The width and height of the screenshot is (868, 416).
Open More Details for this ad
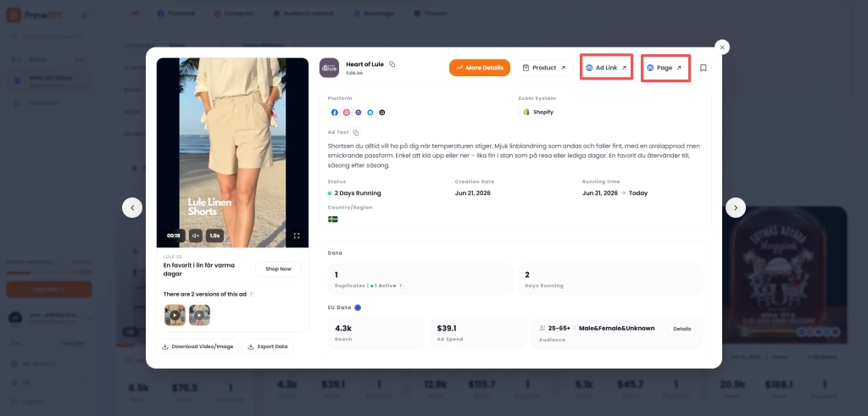pos(480,68)
